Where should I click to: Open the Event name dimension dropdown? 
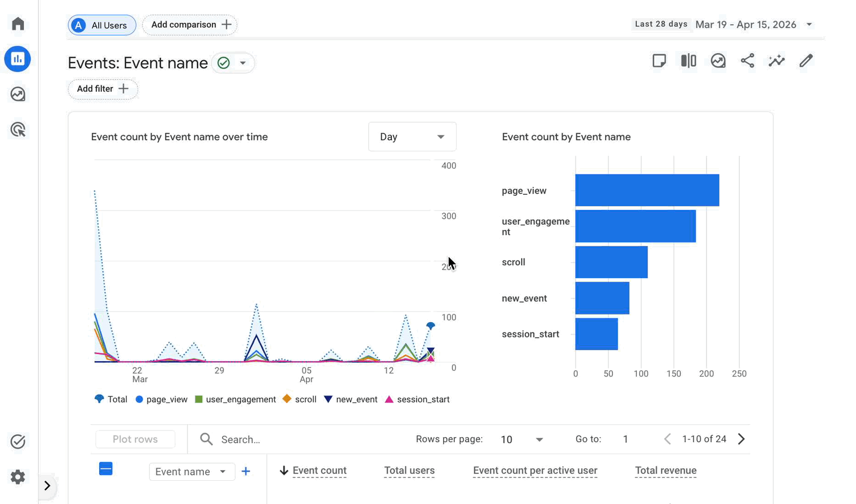click(x=191, y=472)
